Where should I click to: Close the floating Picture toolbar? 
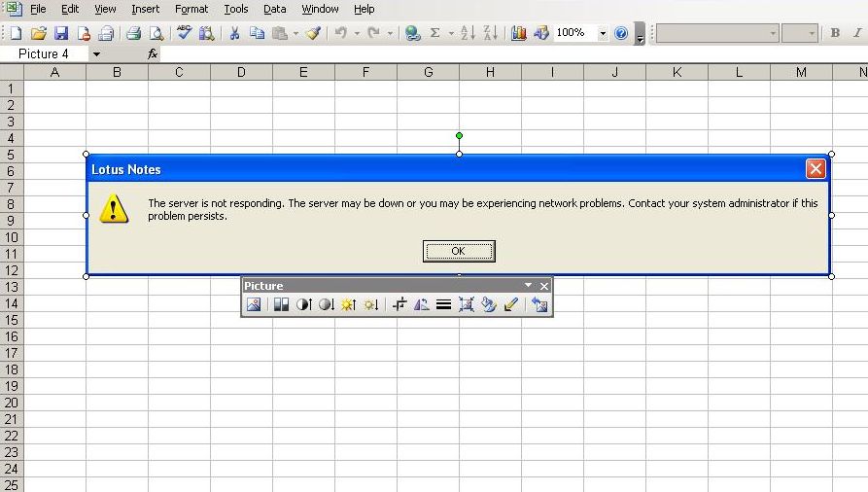(x=544, y=286)
